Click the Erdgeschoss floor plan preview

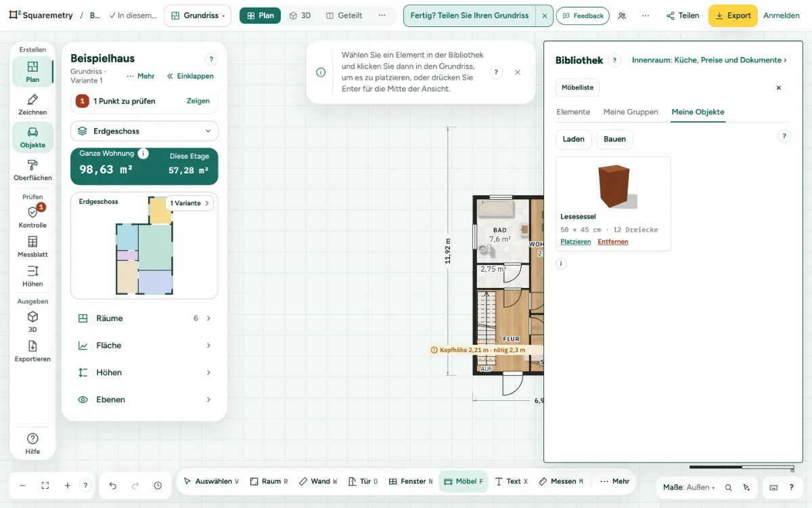(x=144, y=245)
